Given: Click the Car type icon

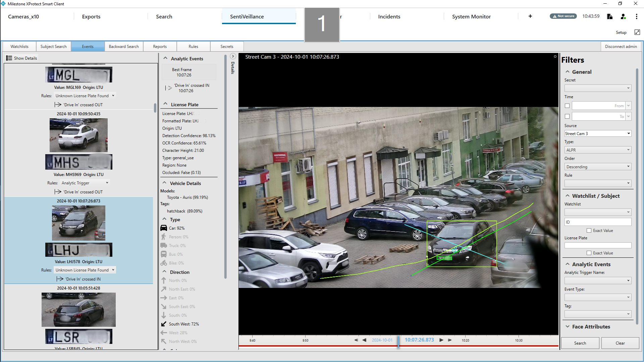Looking at the screenshot, I should click(x=164, y=228).
